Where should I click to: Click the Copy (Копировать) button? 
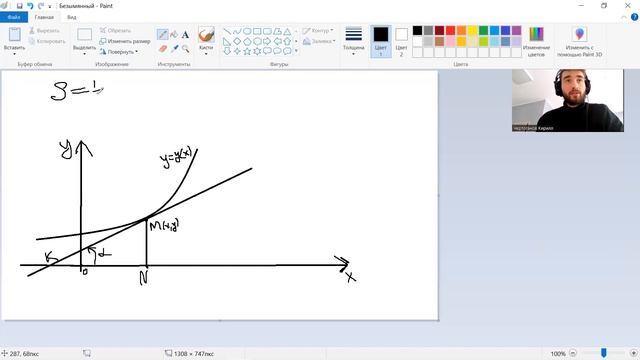coord(47,41)
